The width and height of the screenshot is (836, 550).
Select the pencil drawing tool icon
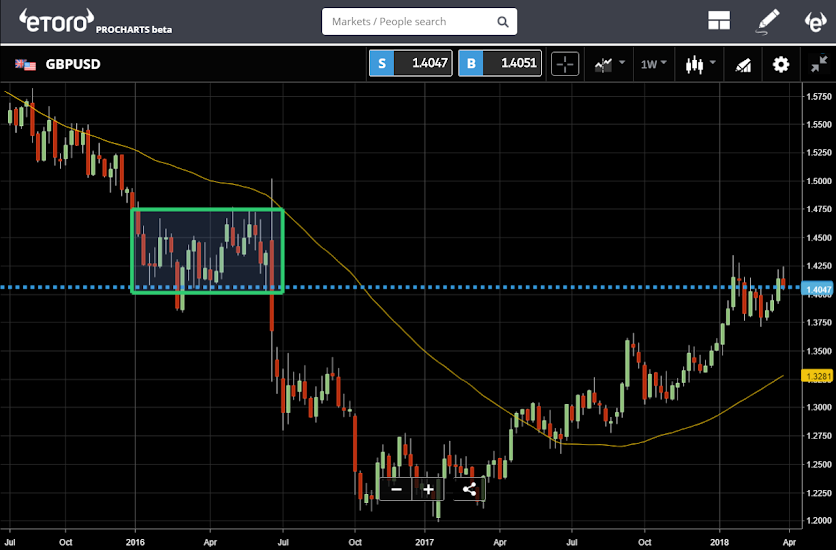coord(768,22)
